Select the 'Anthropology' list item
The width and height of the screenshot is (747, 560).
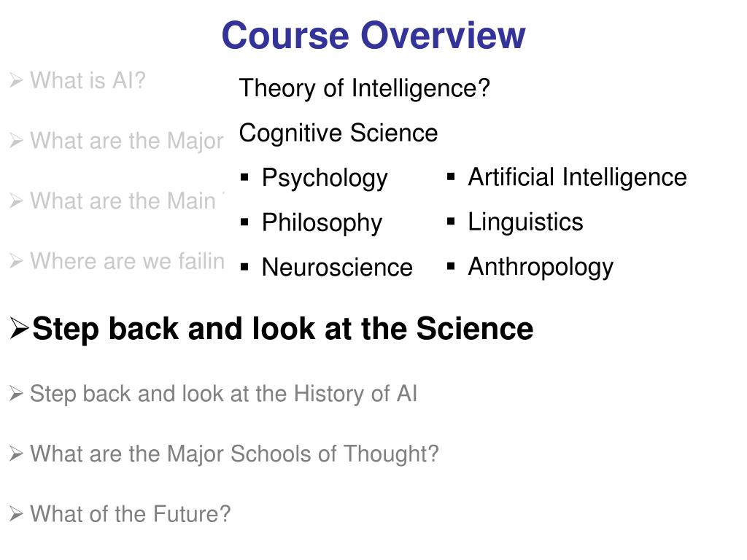(541, 267)
